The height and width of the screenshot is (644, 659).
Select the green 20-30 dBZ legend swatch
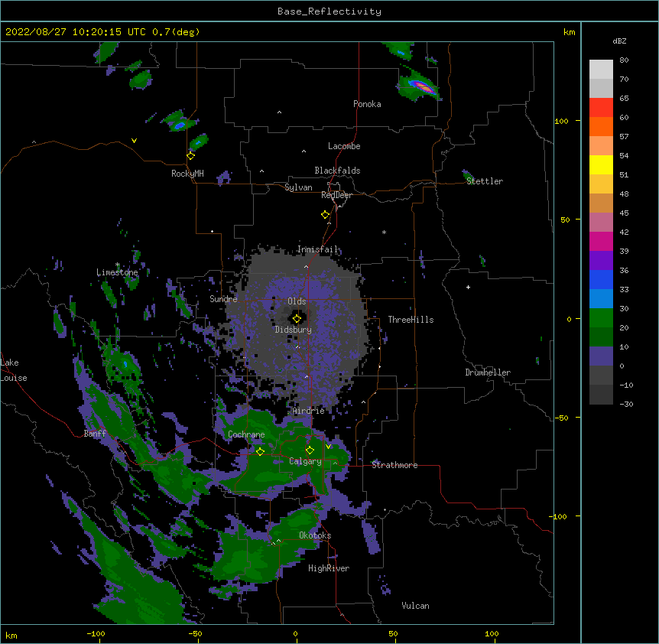click(x=601, y=318)
